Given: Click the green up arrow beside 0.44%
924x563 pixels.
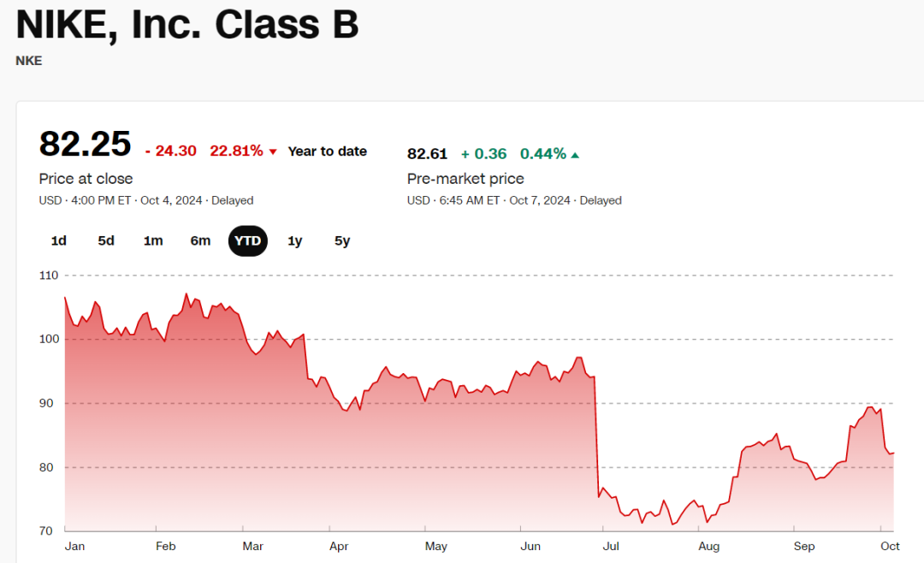Looking at the screenshot, I should (x=575, y=155).
